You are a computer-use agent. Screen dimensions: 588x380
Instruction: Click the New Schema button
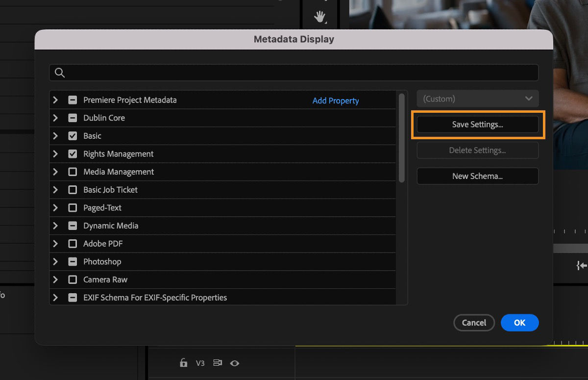pos(477,176)
